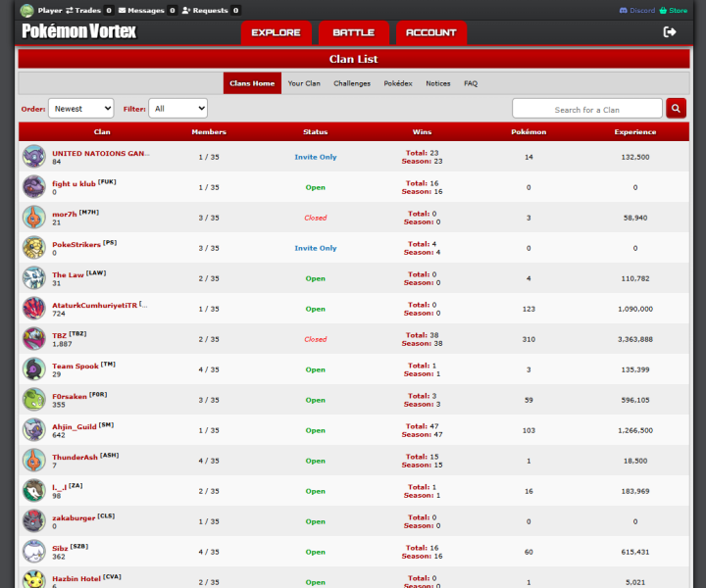706x588 pixels.
Task: Click the Members column header
Action: [209, 132]
